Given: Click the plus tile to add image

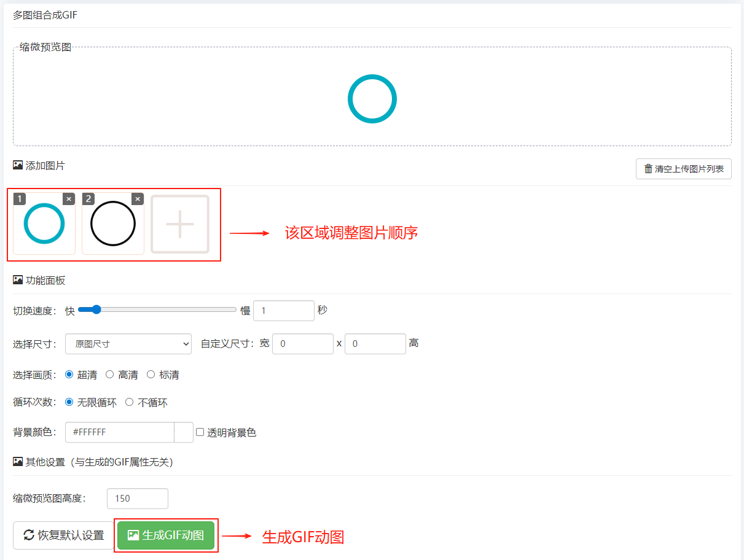Looking at the screenshot, I should coord(180,224).
